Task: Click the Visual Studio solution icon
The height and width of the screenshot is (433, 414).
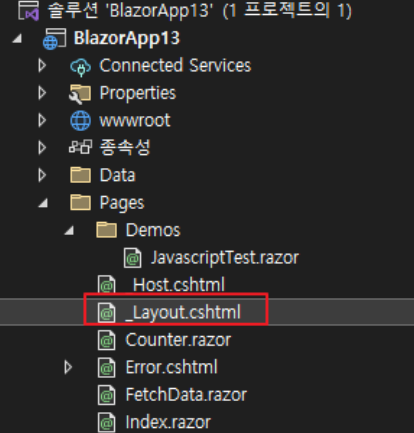Action: (29, 10)
